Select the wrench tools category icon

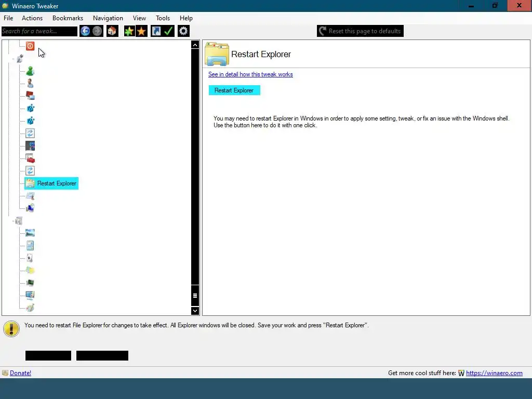click(20, 58)
